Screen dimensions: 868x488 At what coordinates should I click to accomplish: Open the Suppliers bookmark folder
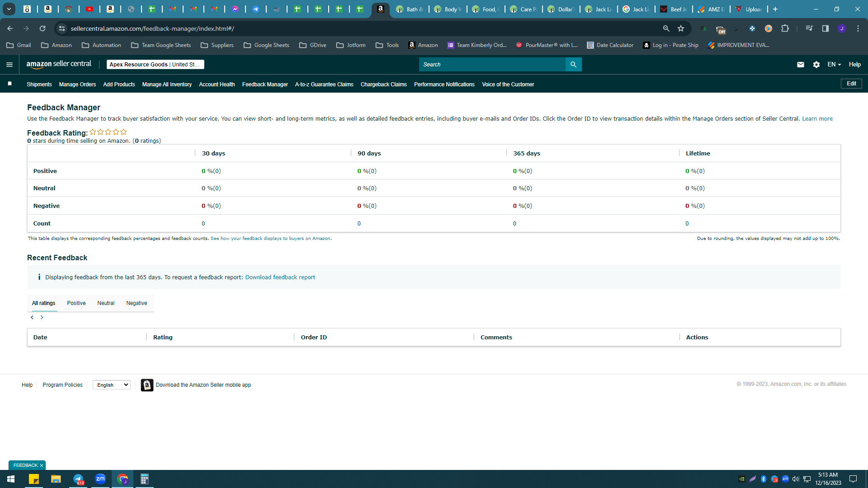217,45
